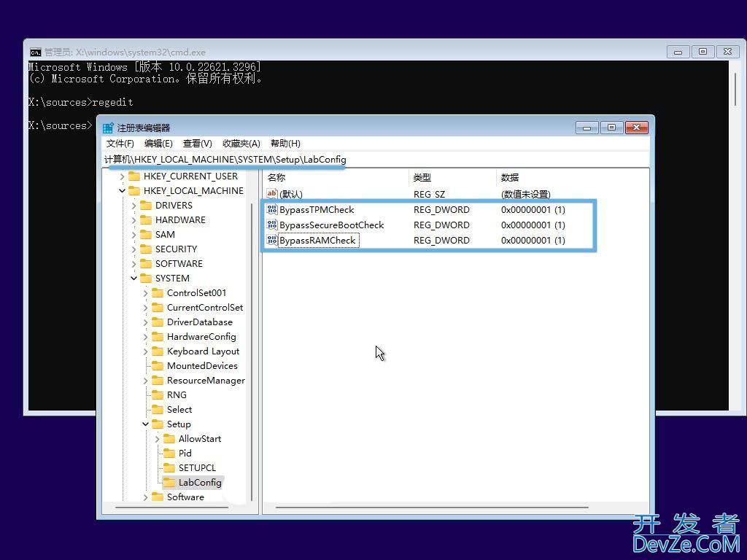Expand the ControlSet001 chevron

tap(145, 293)
